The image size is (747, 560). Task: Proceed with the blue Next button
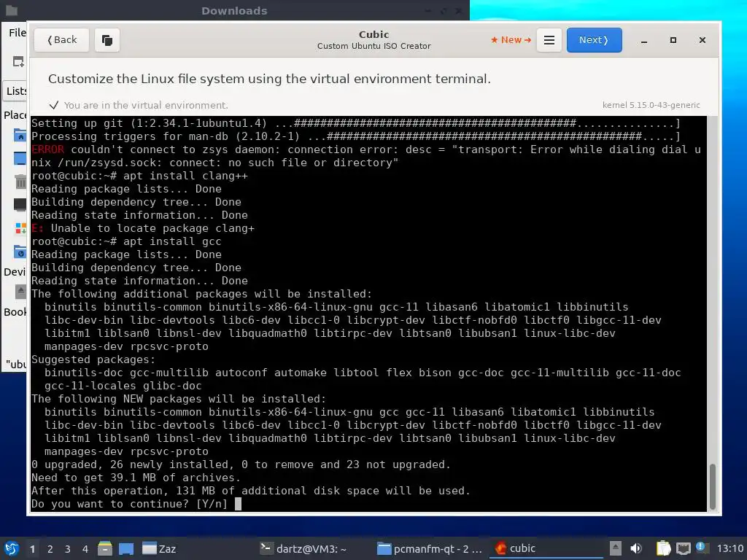click(x=594, y=40)
